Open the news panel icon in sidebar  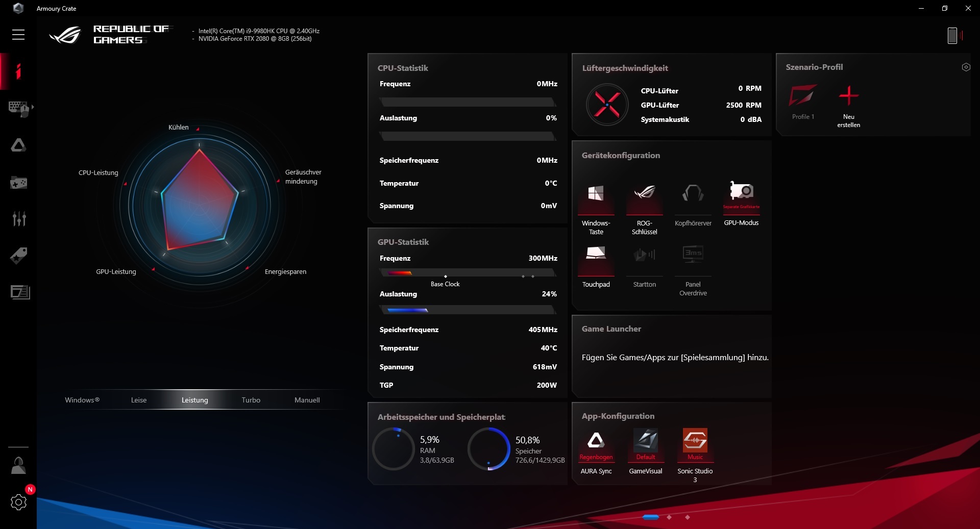(x=20, y=292)
